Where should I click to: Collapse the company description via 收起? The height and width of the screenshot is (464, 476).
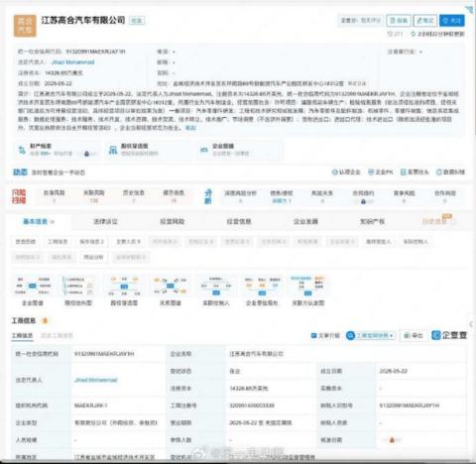[x=190, y=128]
